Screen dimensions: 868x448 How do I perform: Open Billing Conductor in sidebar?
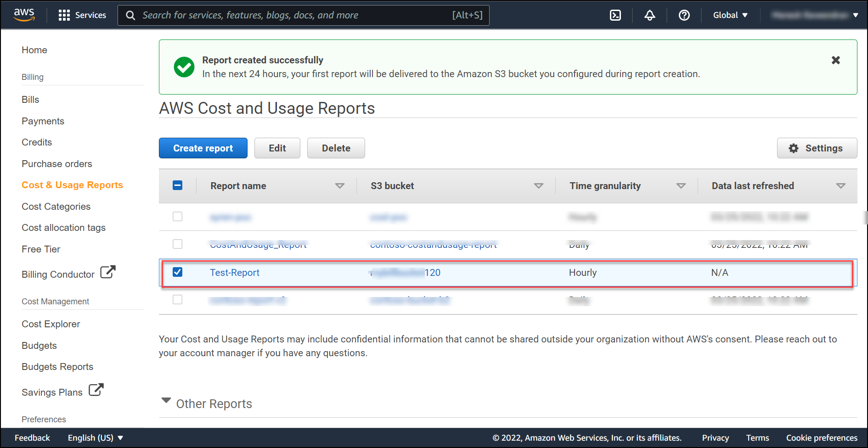click(58, 274)
